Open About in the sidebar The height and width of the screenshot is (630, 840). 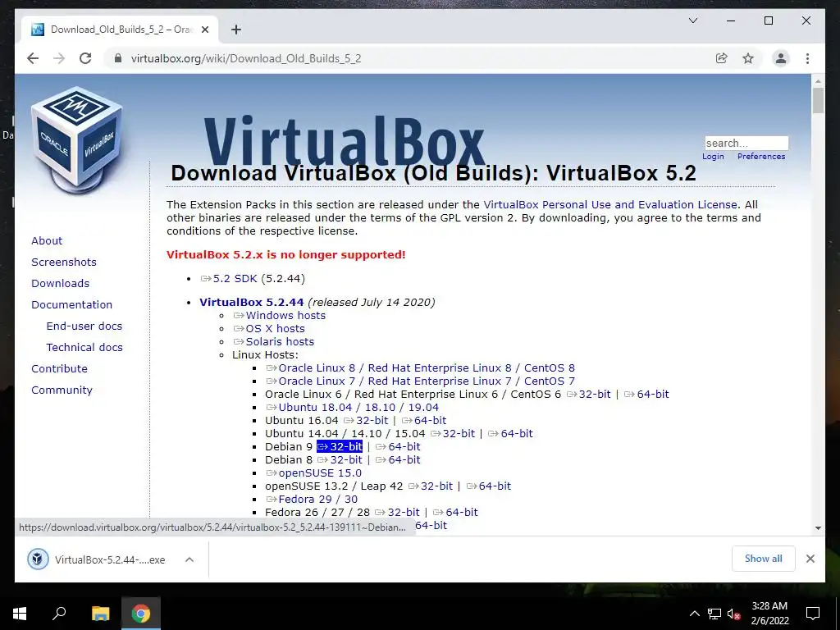pyautogui.click(x=47, y=240)
